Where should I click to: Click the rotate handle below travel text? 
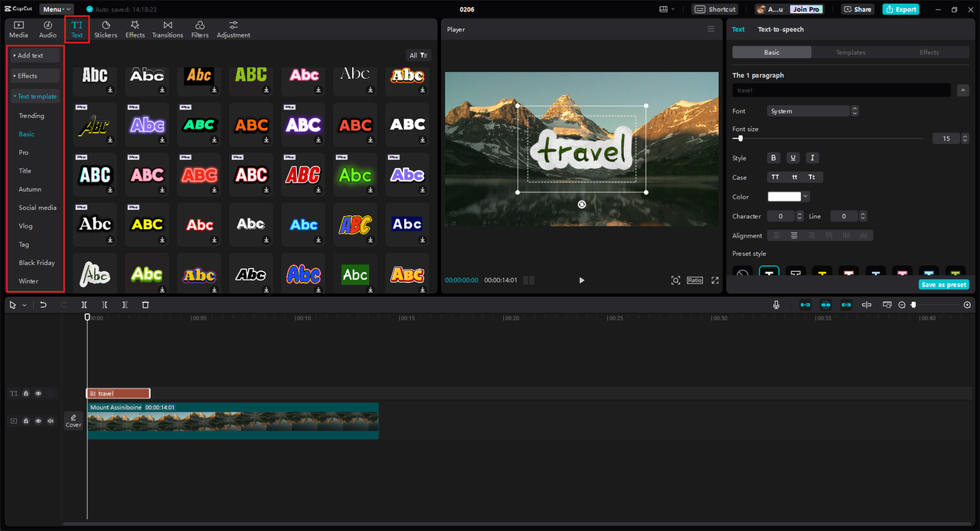[x=582, y=205]
